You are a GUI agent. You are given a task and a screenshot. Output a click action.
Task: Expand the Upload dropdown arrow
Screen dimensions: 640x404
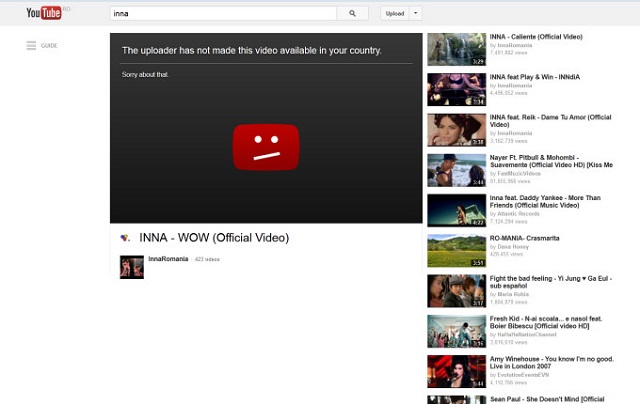[416, 14]
